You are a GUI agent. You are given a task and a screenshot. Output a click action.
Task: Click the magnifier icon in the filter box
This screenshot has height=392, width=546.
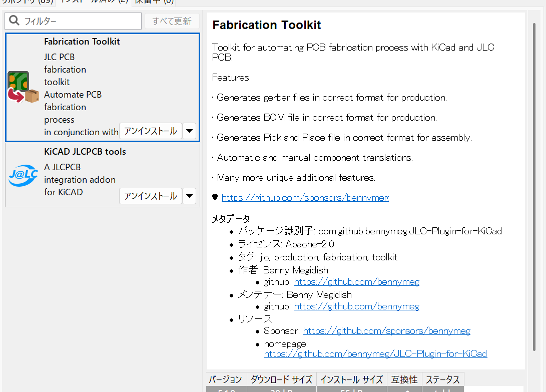coord(15,21)
